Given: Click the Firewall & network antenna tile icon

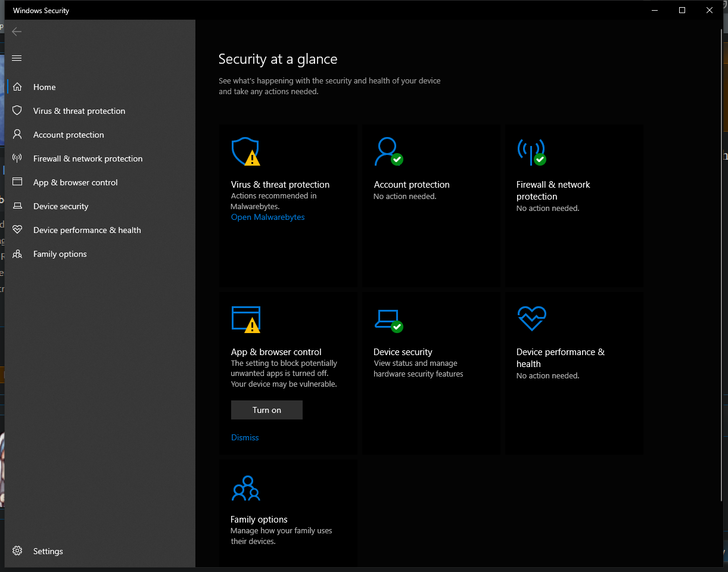Looking at the screenshot, I should click(x=530, y=151).
